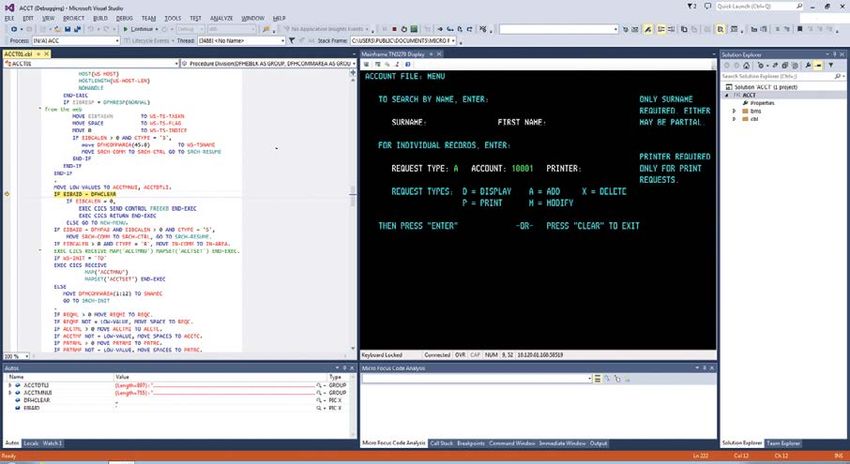Click the Search Solution Explorer field
The width and height of the screenshot is (850, 464).
[x=783, y=76]
